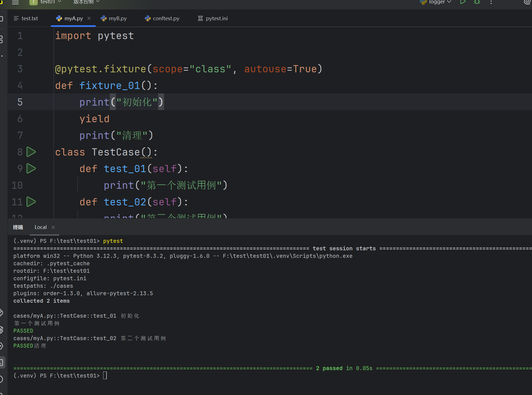Click the 'platform win32' line in the terminal
This screenshot has height=395, width=532.
pos(183,256)
